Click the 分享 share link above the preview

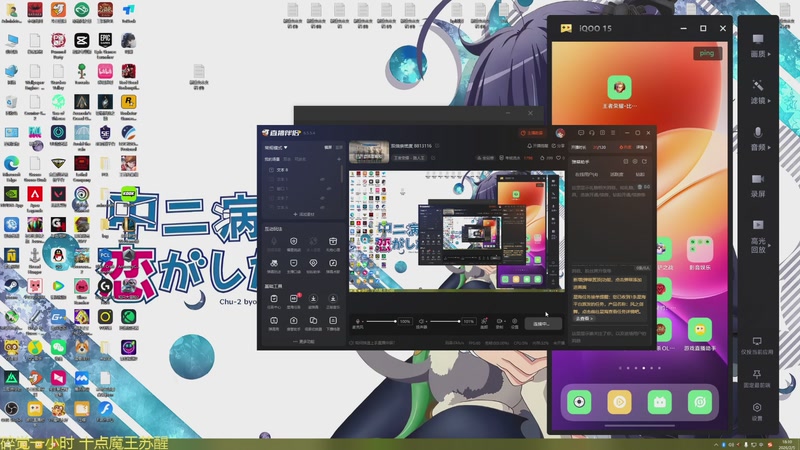click(558, 146)
